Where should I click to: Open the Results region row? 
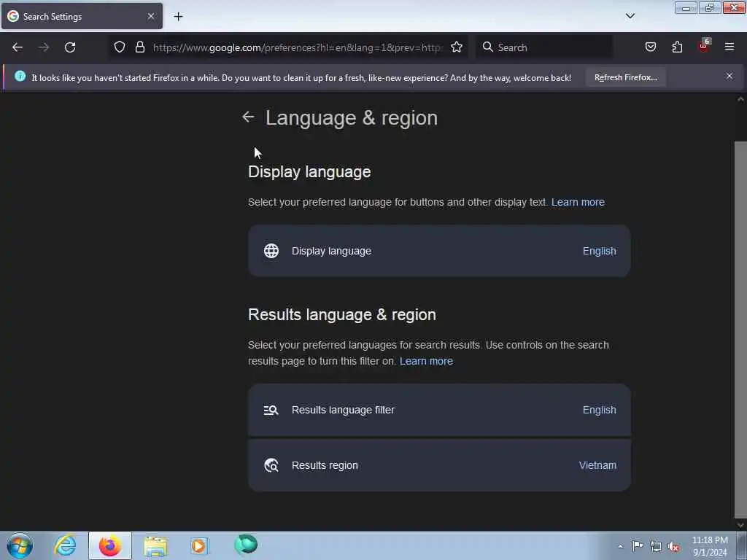[439, 465]
